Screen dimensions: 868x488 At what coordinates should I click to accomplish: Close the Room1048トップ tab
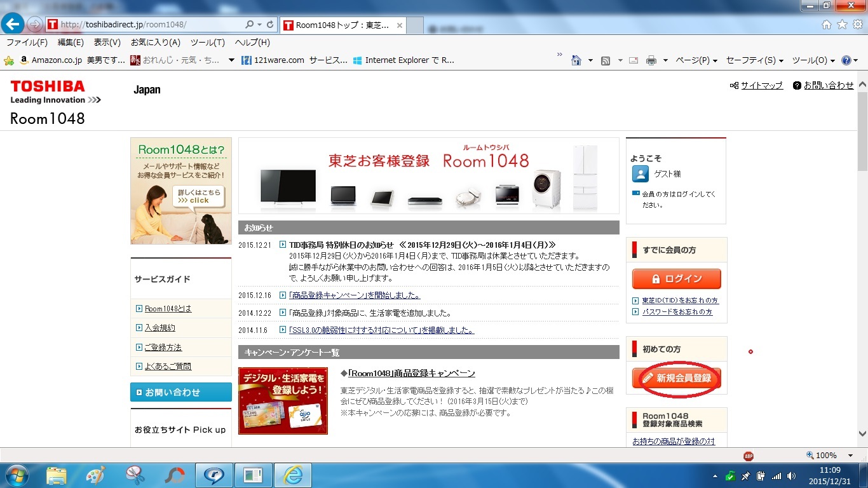[x=400, y=25]
